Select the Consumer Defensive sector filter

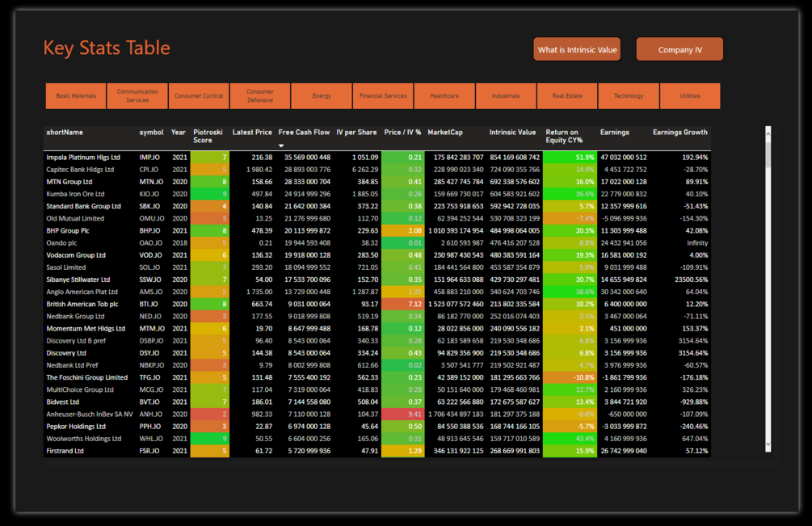click(x=260, y=96)
